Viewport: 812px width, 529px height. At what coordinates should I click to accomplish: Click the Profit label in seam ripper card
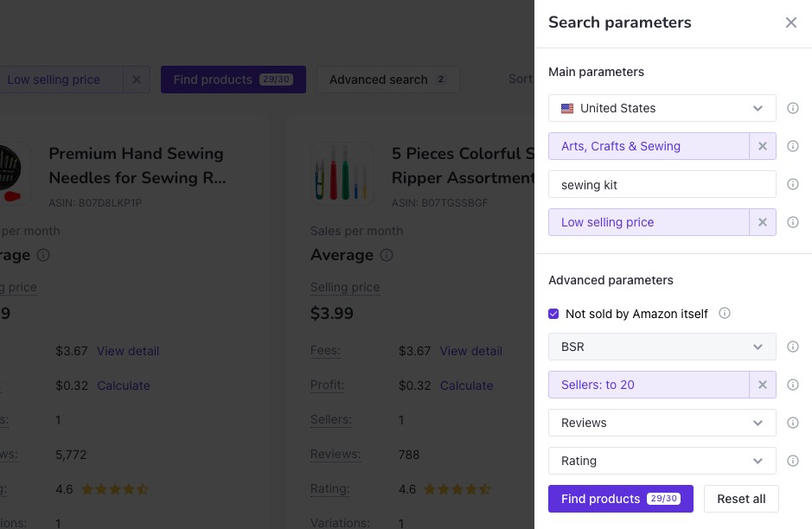[x=327, y=386]
